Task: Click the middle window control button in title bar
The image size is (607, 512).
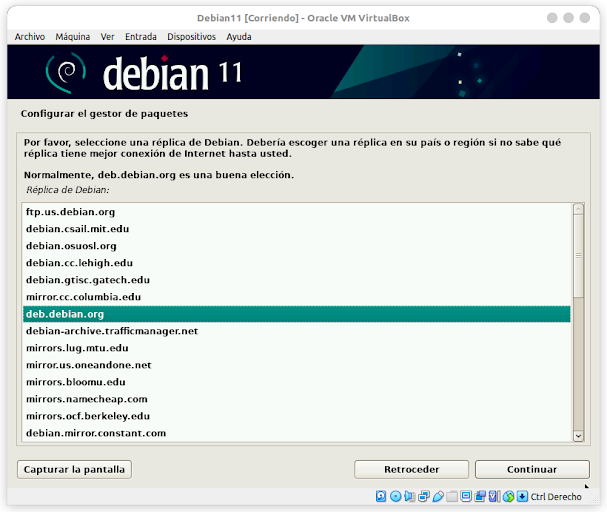Action: coord(568,18)
